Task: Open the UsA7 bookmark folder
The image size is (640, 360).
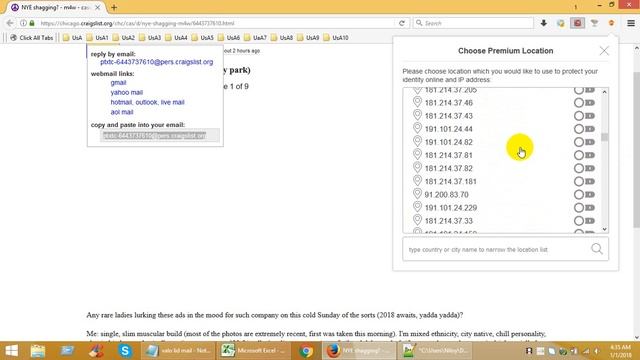Action: tap(256, 38)
